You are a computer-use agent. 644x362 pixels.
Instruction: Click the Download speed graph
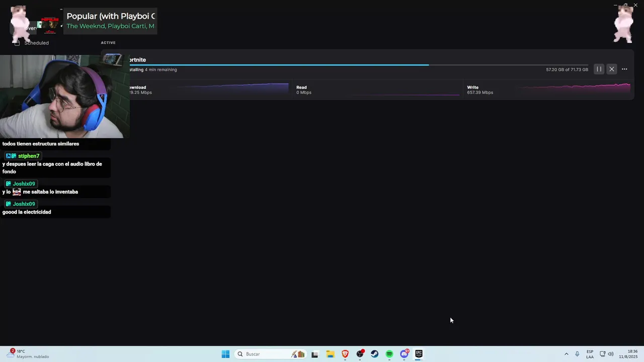click(232, 89)
